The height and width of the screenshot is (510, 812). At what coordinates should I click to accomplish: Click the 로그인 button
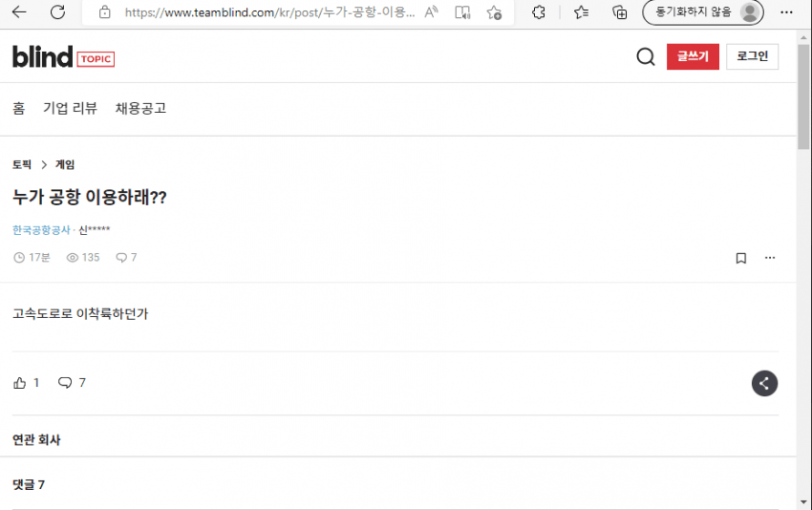752,56
